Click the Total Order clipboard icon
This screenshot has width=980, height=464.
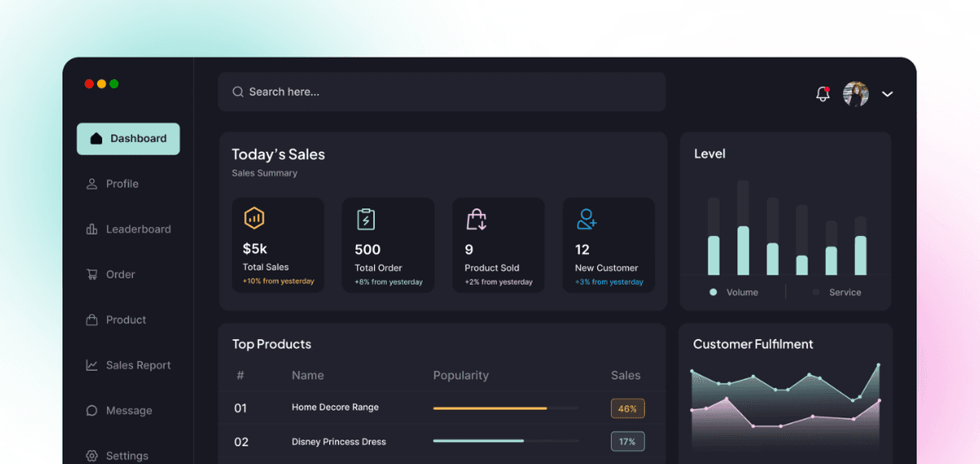366,219
